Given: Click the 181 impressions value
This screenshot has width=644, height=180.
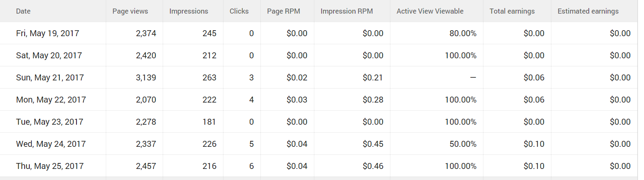Looking at the screenshot, I should tap(209, 122).
